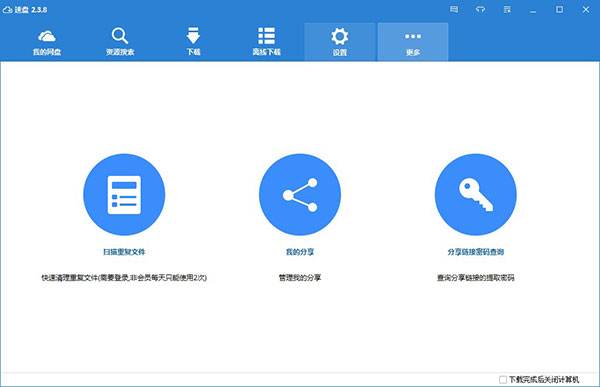This screenshot has height=387, width=600.
Task: Click the app cloud logo in title bar
Action: point(8,10)
